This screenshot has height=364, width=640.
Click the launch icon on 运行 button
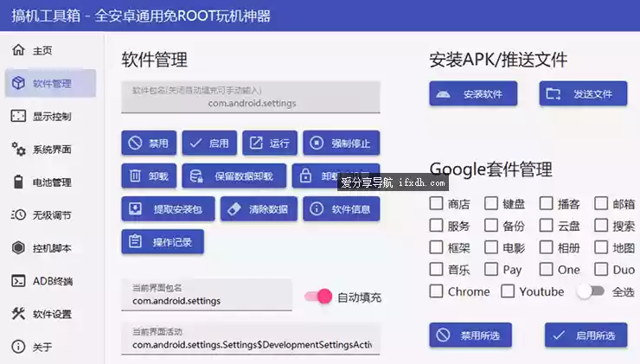(256, 143)
